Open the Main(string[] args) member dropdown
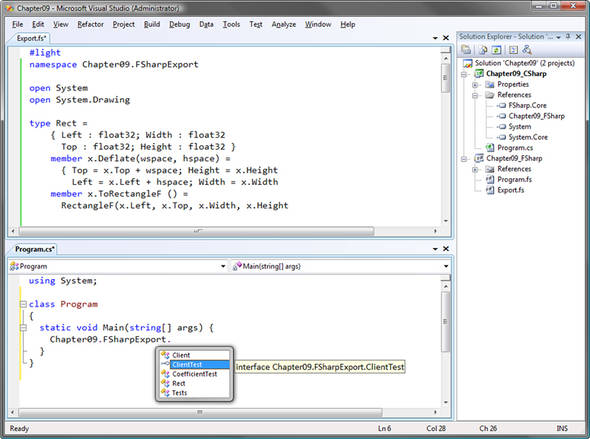The height and width of the screenshot is (439, 590). [446, 266]
